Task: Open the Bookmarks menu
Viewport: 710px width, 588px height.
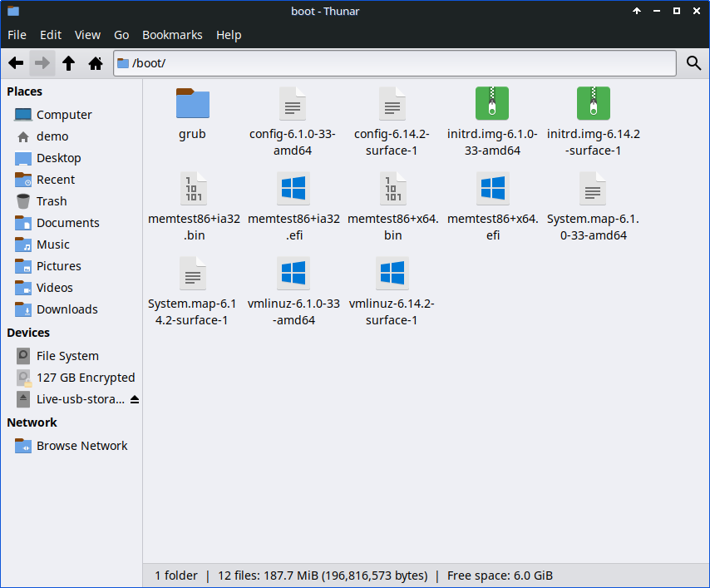Action: point(172,35)
